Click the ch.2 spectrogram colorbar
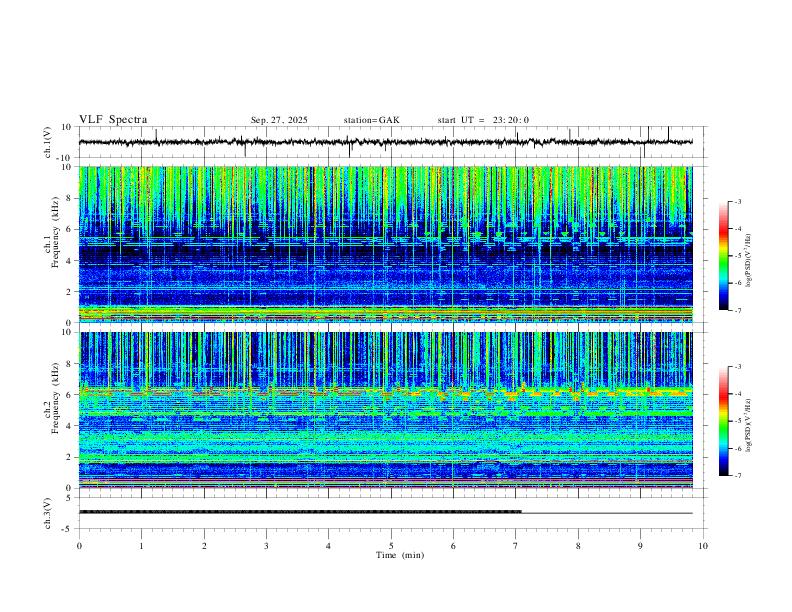 click(723, 421)
